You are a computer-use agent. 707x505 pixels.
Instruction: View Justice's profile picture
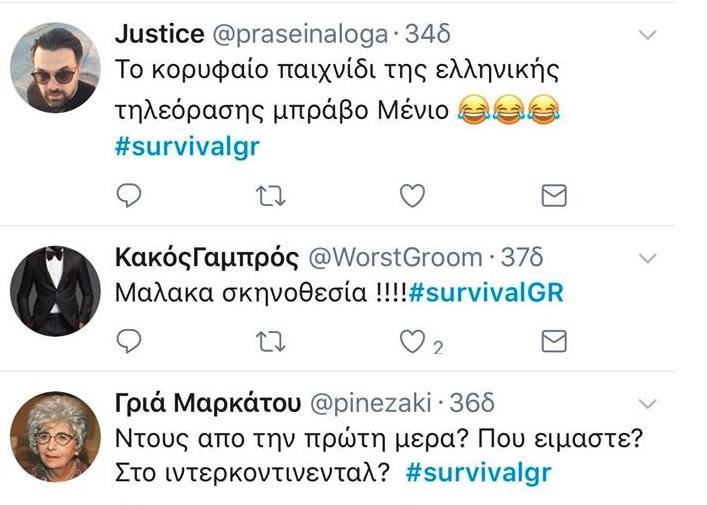(x=55, y=68)
